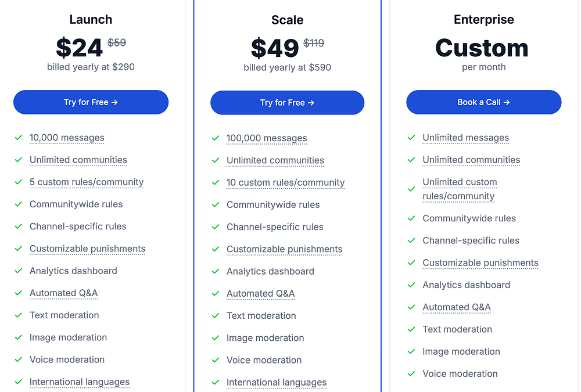Click Automated Q&A in the Scale plan

coord(260,293)
